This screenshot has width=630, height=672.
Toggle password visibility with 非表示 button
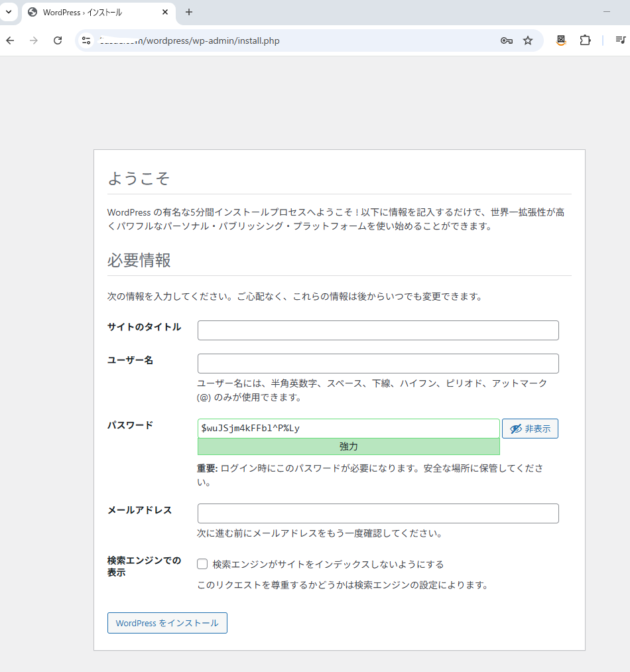(x=530, y=429)
